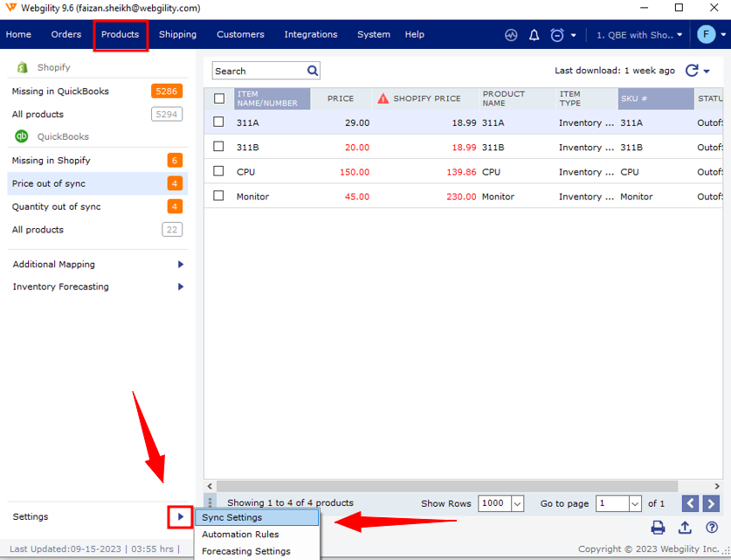Select Missing in QuickBooks filter

coord(98,92)
